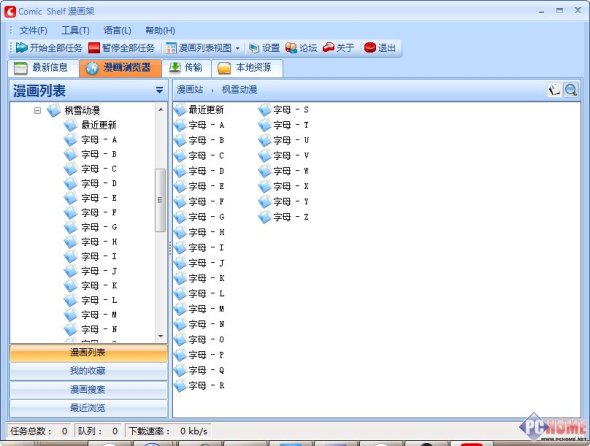Click the 下载速率 0 kb/s status entry

click(x=168, y=431)
